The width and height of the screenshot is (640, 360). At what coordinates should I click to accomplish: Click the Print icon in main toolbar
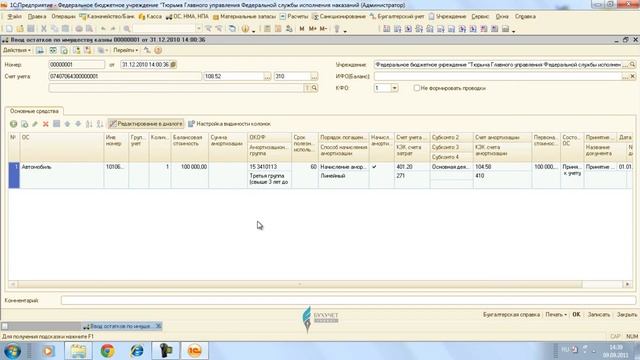(x=79, y=29)
